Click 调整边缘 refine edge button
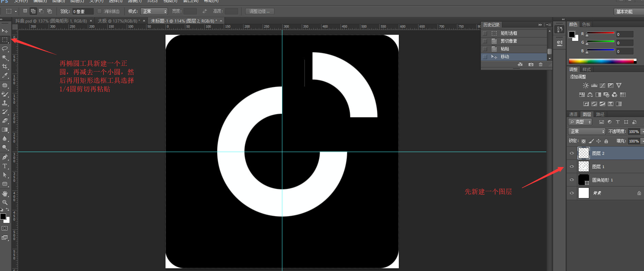Viewport: 644px width, 271px height. click(x=260, y=12)
